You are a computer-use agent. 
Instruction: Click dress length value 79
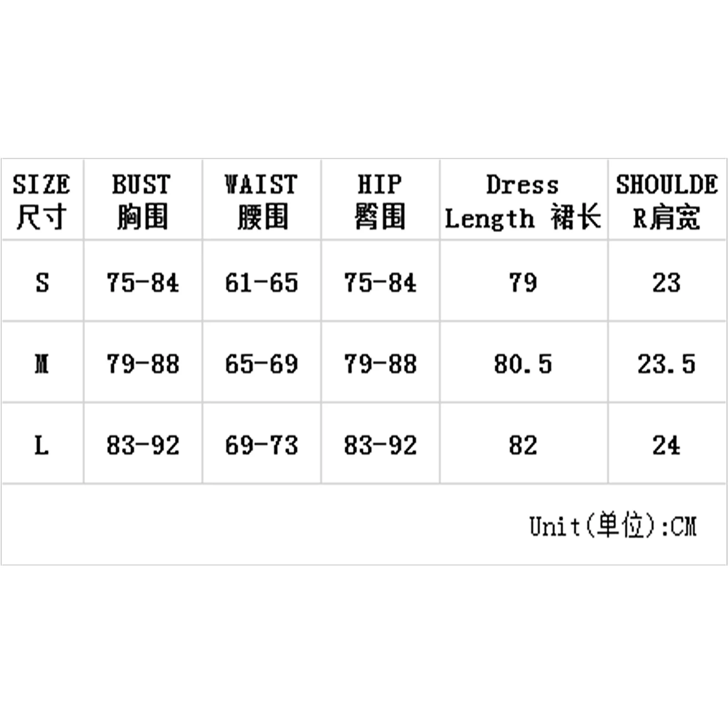(523, 283)
